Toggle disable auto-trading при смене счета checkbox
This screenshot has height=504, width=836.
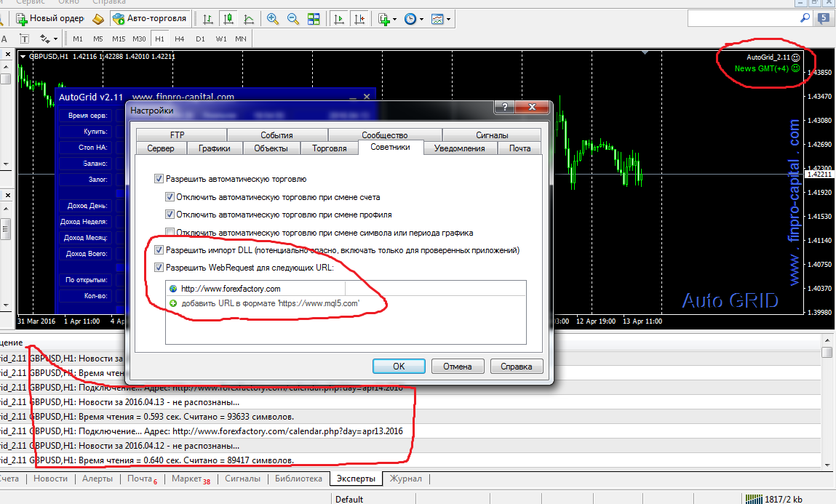(x=170, y=197)
